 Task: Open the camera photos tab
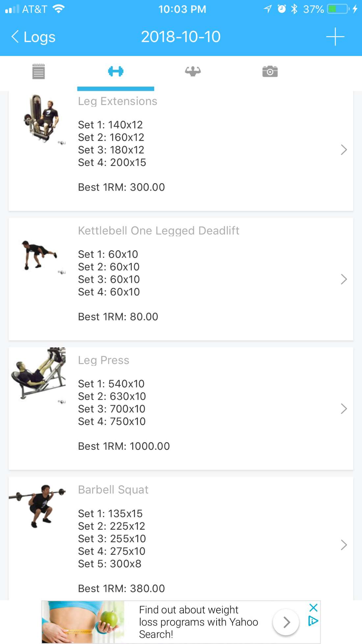(x=270, y=71)
